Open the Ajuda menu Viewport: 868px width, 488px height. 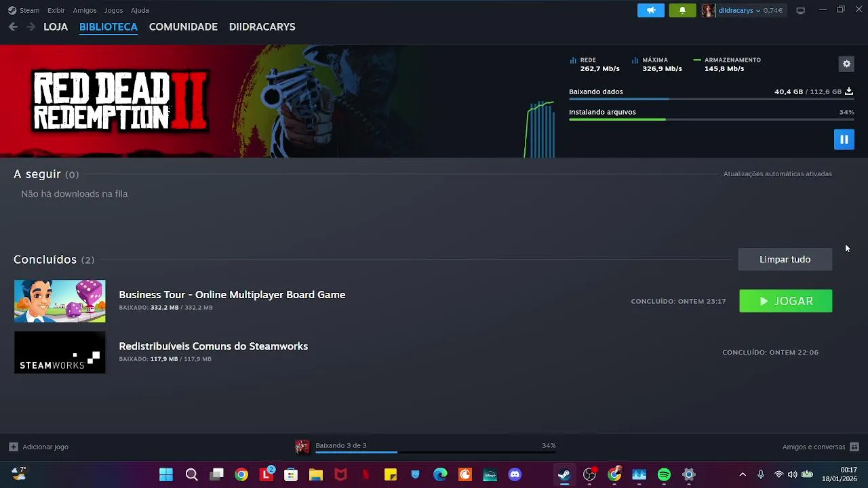140,10
